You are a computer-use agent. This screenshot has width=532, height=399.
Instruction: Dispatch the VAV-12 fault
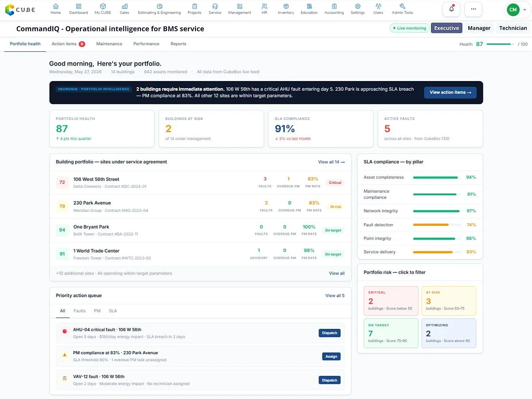pos(330,380)
